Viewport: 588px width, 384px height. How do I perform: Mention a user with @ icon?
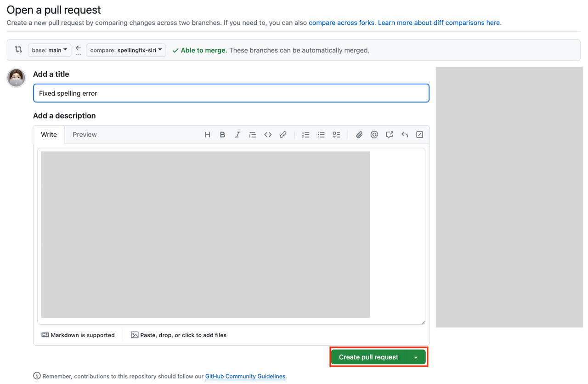coord(374,135)
